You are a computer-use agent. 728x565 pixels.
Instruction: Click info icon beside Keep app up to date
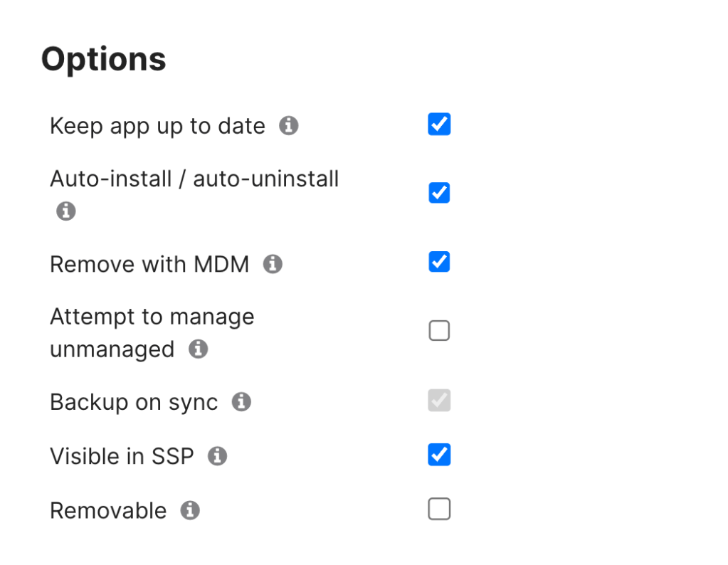(x=288, y=126)
